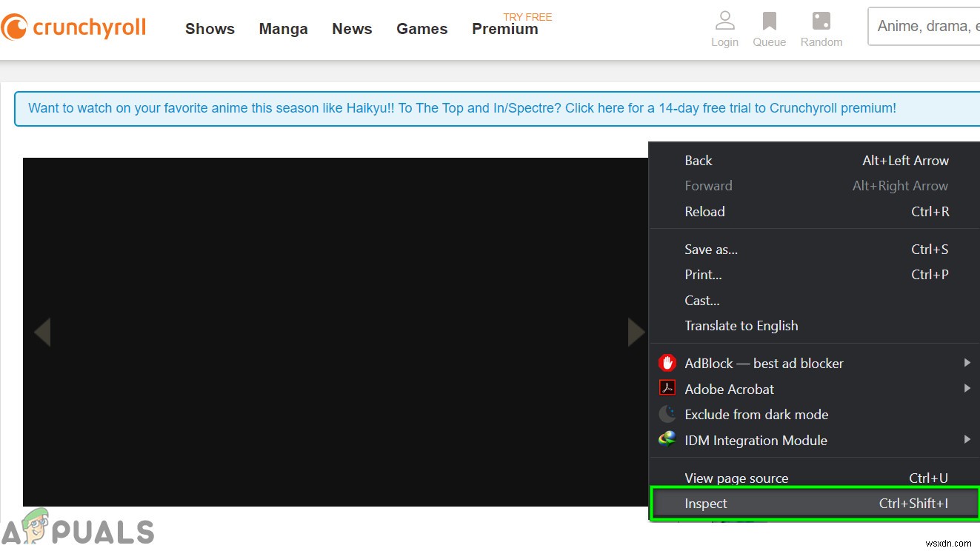Expand the Adobe Acrobat submenu
Image resolution: width=980 pixels, height=551 pixels.
(x=967, y=388)
